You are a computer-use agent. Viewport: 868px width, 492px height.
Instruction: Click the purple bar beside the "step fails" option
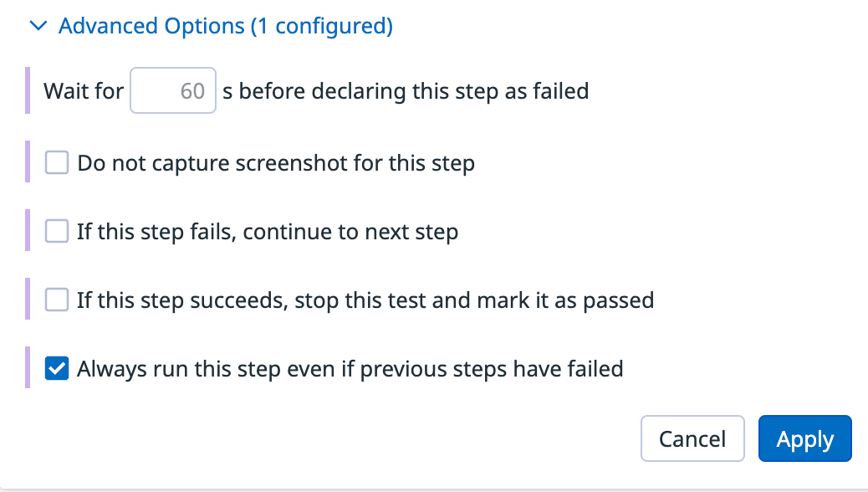pyautogui.click(x=28, y=231)
